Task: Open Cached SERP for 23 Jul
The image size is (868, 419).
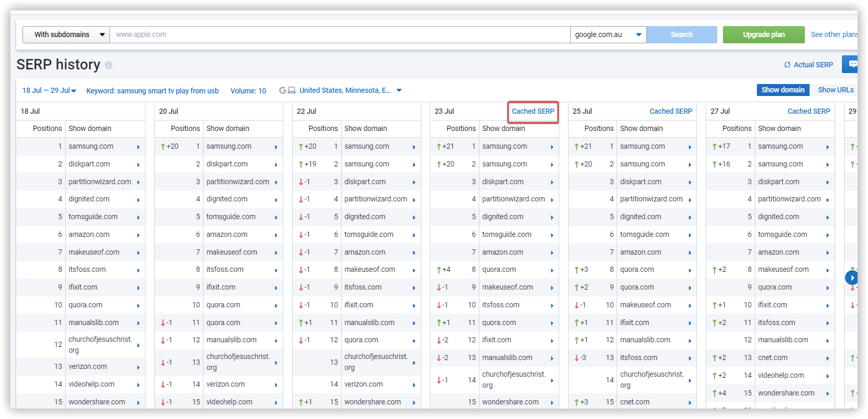Action: click(x=533, y=111)
